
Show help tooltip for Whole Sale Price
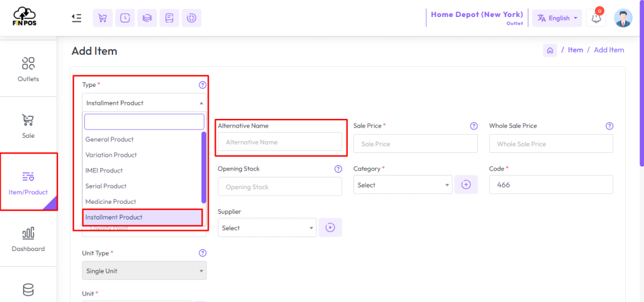click(x=609, y=126)
